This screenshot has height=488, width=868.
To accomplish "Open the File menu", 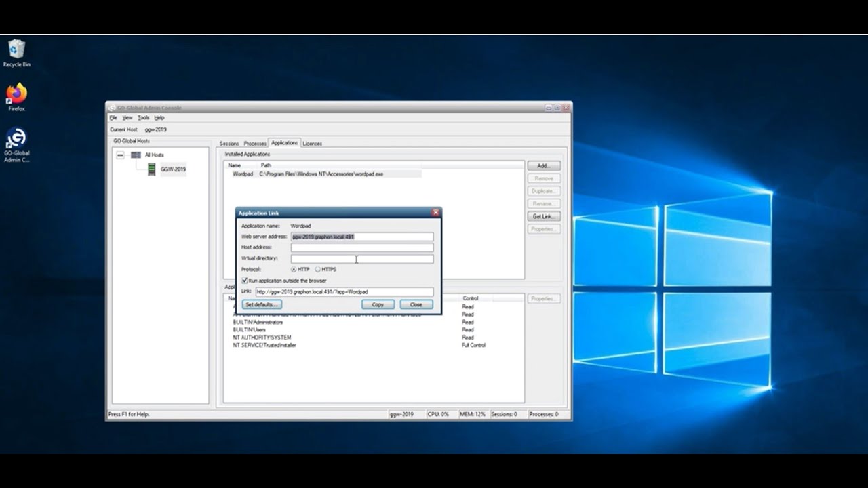I will 113,118.
